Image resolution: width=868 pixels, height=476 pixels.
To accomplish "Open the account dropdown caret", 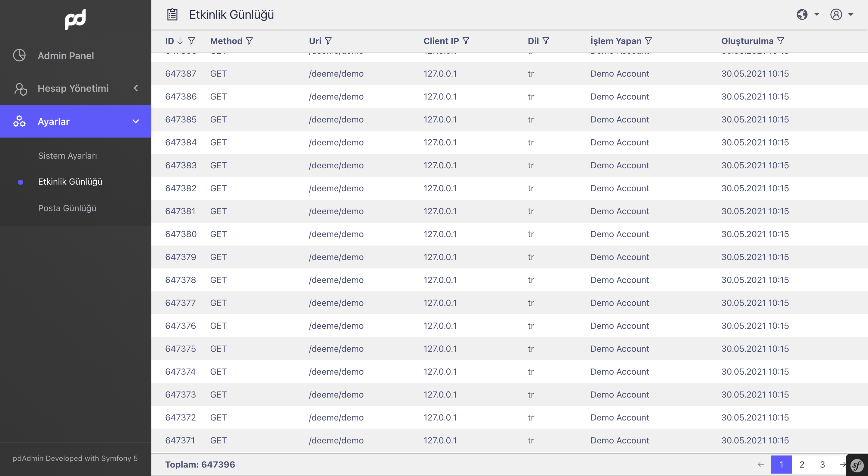I will [x=851, y=14].
